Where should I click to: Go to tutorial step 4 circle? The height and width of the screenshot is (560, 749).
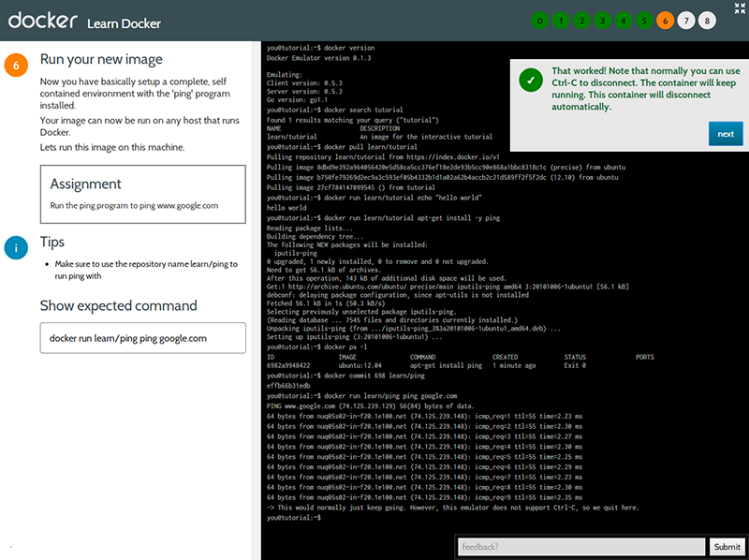click(x=624, y=21)
